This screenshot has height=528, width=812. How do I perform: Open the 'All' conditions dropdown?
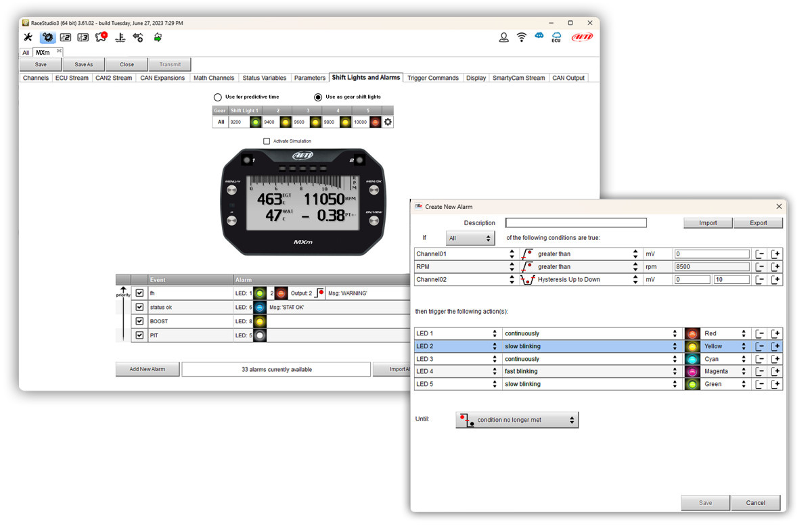pos(469,239)
